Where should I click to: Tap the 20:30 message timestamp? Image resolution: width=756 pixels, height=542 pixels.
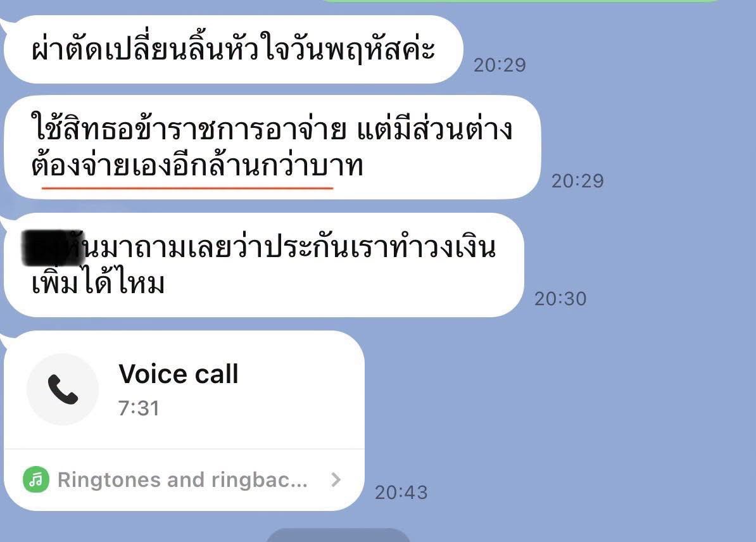click(x=560, y=298)
